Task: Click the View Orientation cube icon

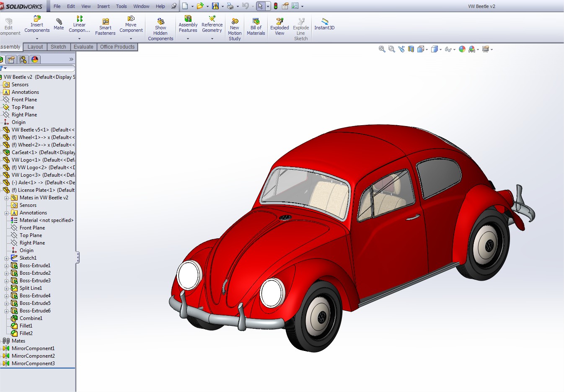Action: click(x=421, y=49)
